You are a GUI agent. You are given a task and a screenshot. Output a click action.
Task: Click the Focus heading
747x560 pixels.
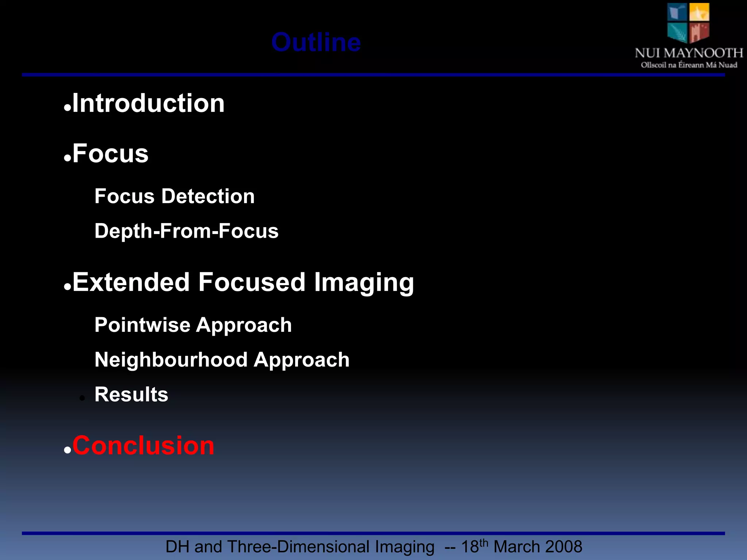[x=111, y=153]
